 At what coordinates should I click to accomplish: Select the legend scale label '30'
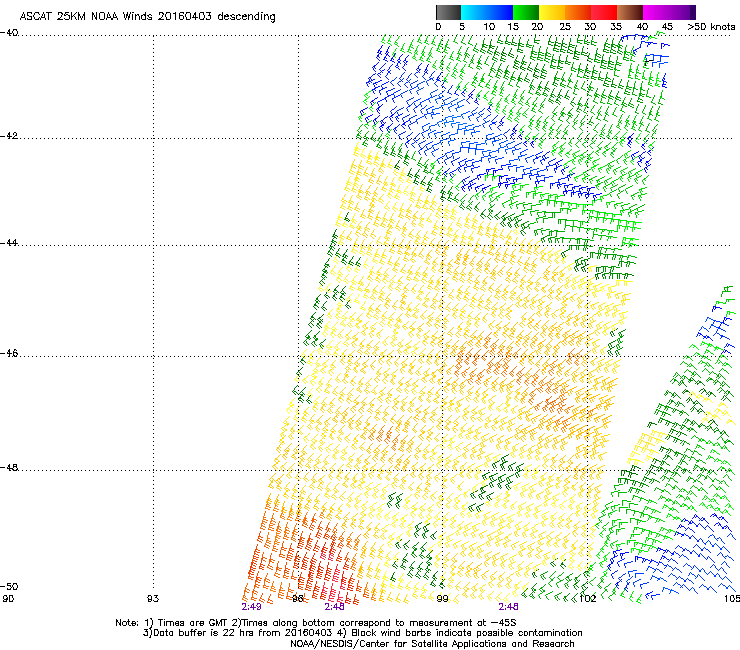coord(590,27)
